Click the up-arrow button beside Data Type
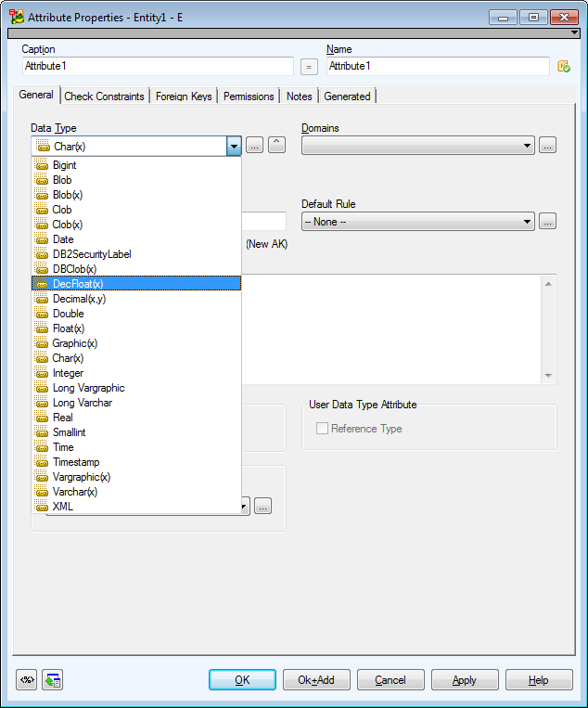The image size is (588, 708). (x=276, y=146)
